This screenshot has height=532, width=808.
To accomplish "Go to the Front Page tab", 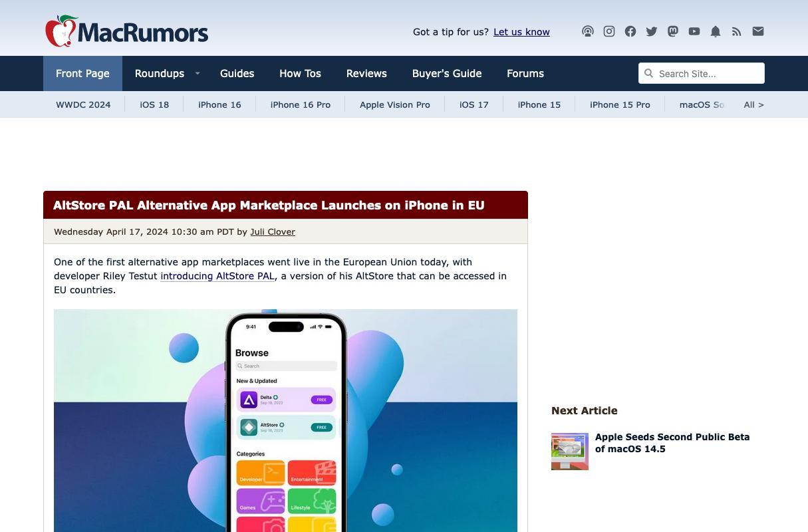I will (82, 73).
